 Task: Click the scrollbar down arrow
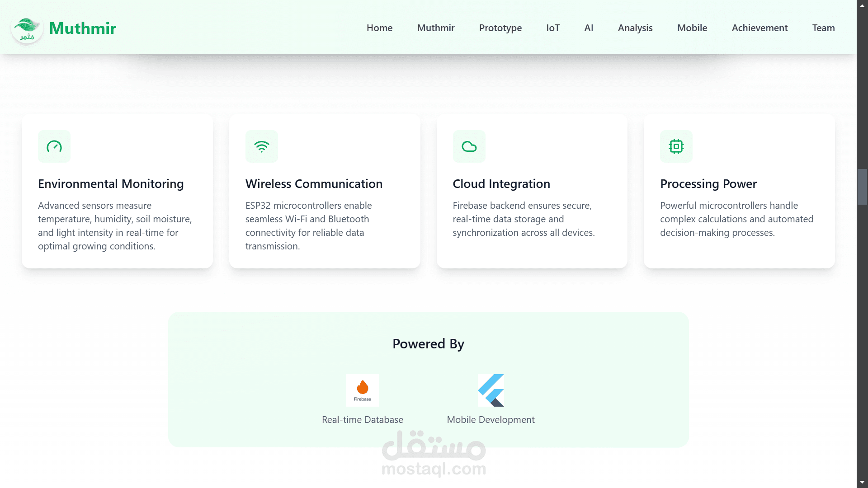tap(862, 482)
